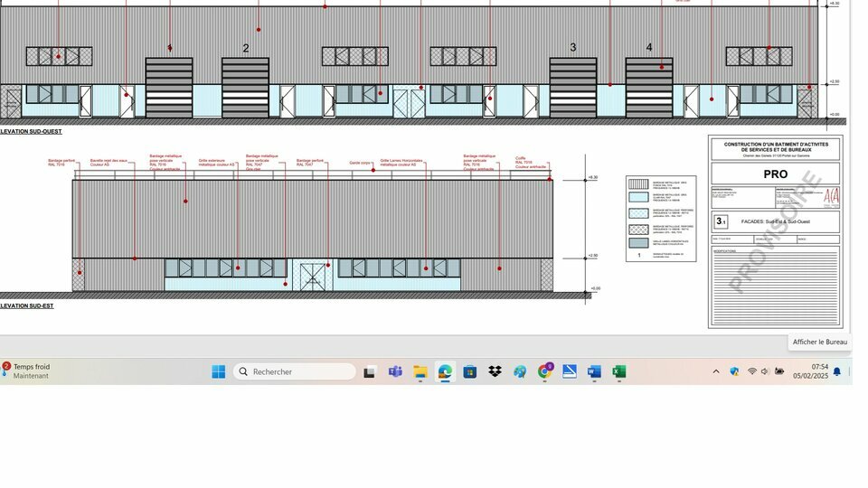Open the Chrome icon with notification badge
The width and height of the screenshot is (868, 488).
544,371
